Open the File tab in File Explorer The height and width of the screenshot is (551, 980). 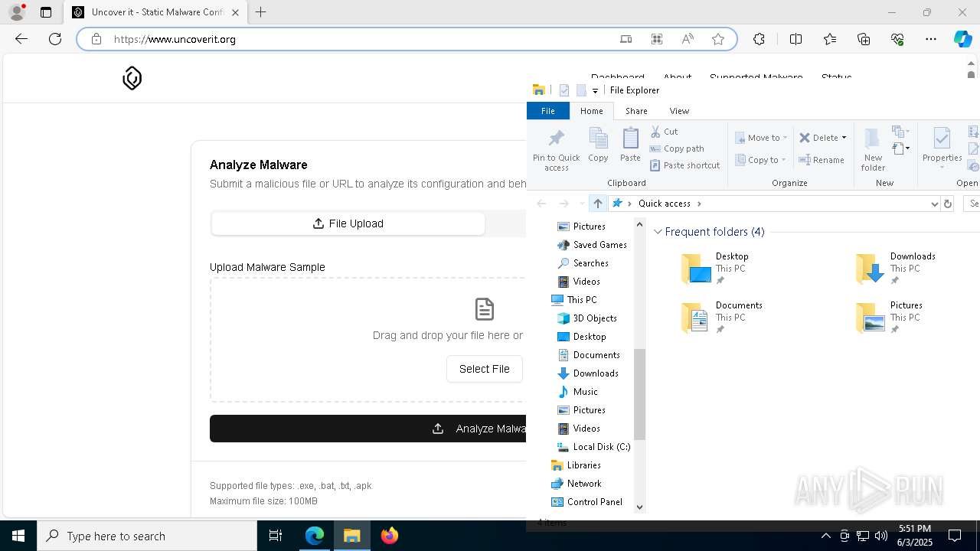(x=548, y=111)
